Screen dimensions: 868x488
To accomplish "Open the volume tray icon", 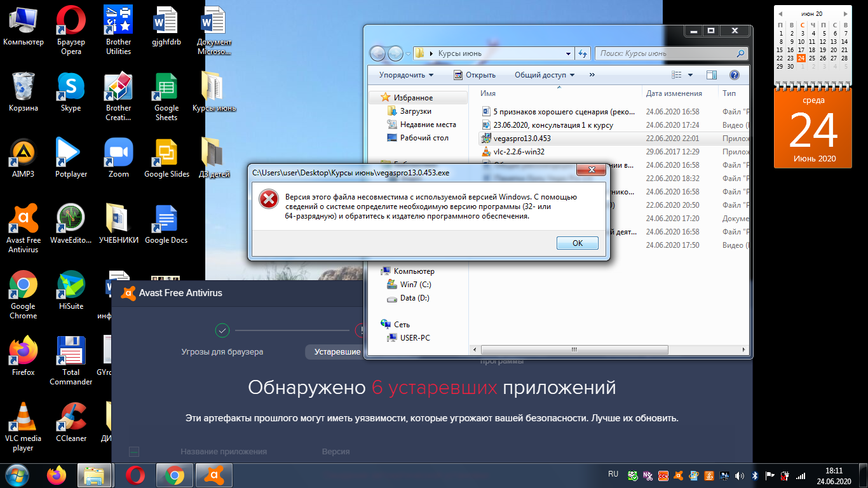I will pos(740,475).
